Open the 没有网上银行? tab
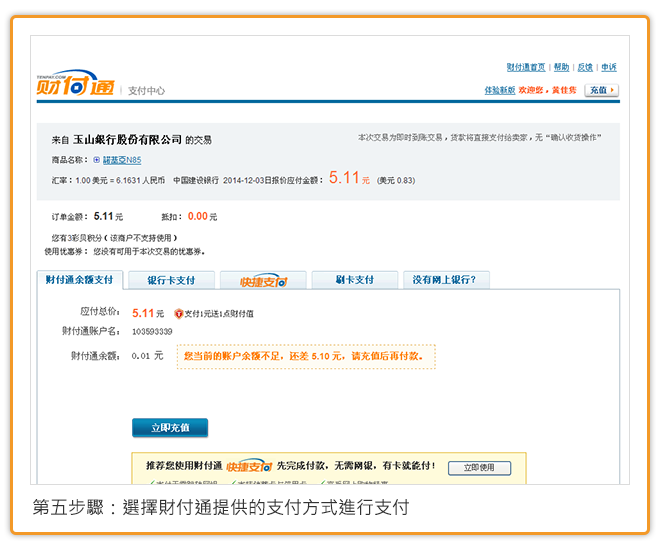Viewport: 660px width, 550px height. pos(446,280)
